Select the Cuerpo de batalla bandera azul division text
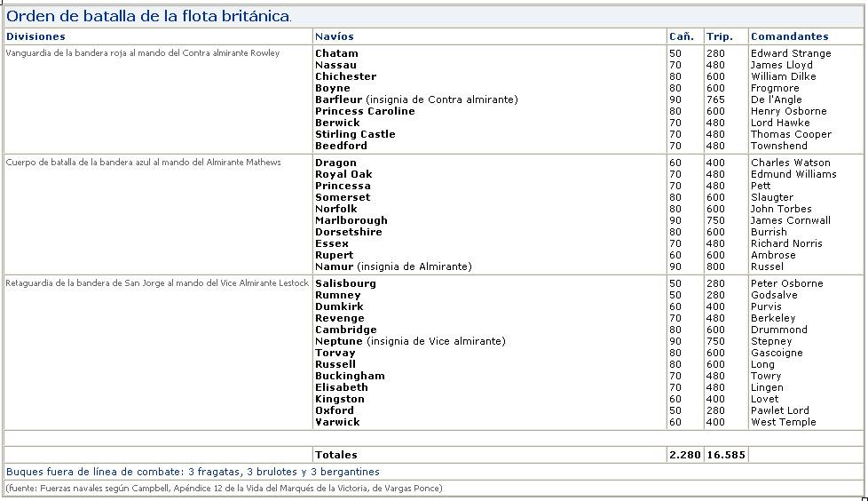Image resolution: width=868 pixels, height=501 pixels. pyautogui.click(x=144, y=163)
